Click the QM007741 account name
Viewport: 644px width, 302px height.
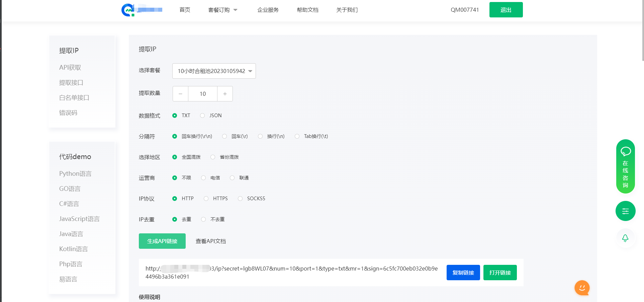click(x=465, y=10)
